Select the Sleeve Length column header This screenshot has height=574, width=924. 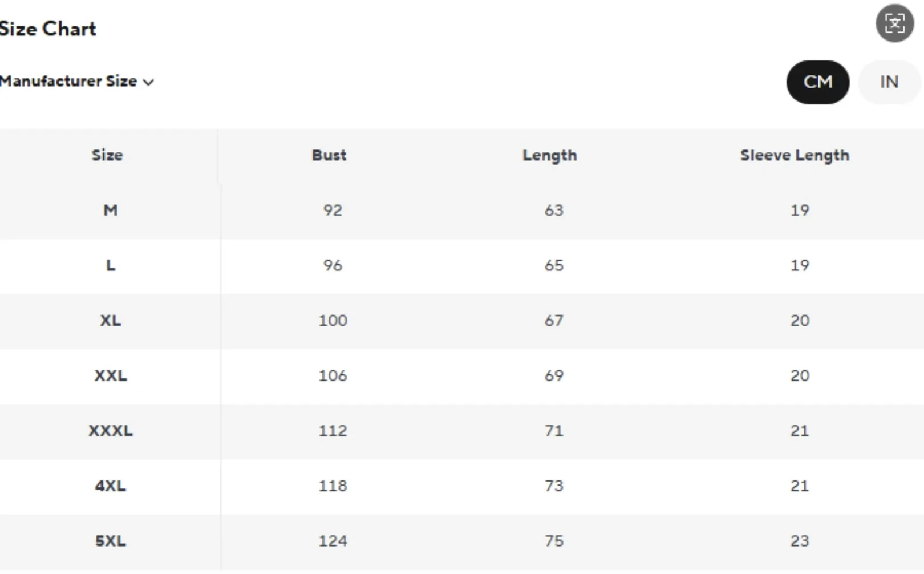[795, 155]
